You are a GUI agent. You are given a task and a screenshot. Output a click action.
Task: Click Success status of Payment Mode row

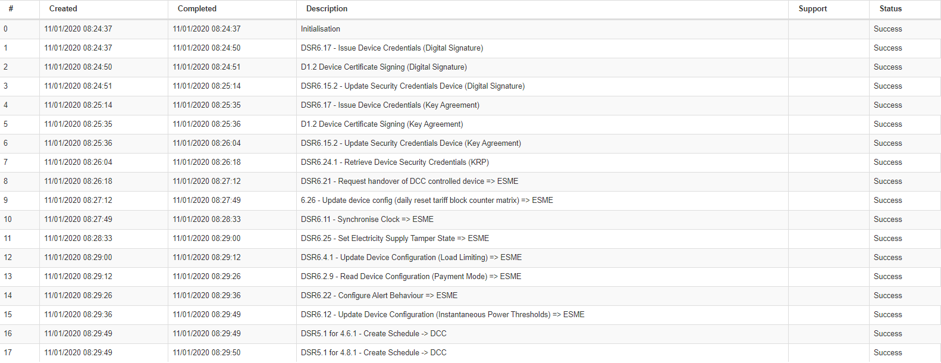tap(888, 277)
